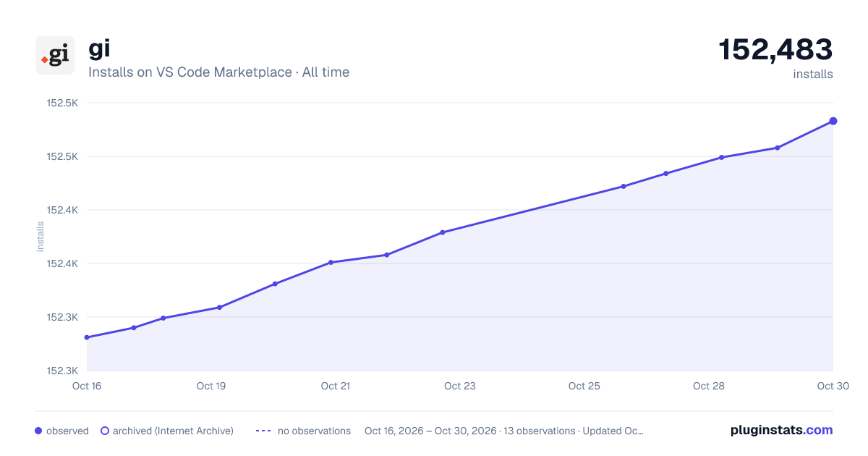Click the 'gi' extension title
The height and width of the screenshot is (456, 868).
pos(99,48)
